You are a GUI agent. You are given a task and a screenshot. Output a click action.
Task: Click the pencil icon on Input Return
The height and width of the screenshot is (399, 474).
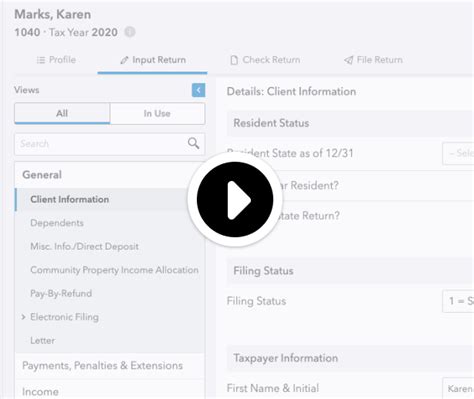click(124, 60)
